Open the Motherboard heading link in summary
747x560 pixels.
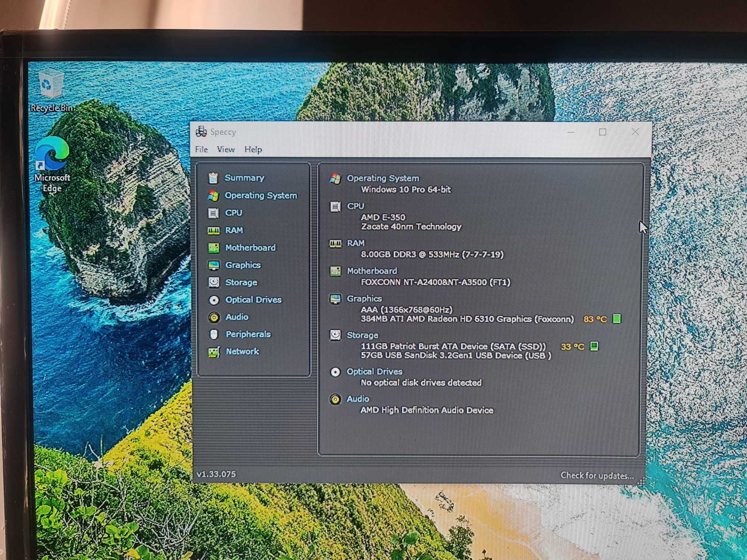click(x=372, y=271)
